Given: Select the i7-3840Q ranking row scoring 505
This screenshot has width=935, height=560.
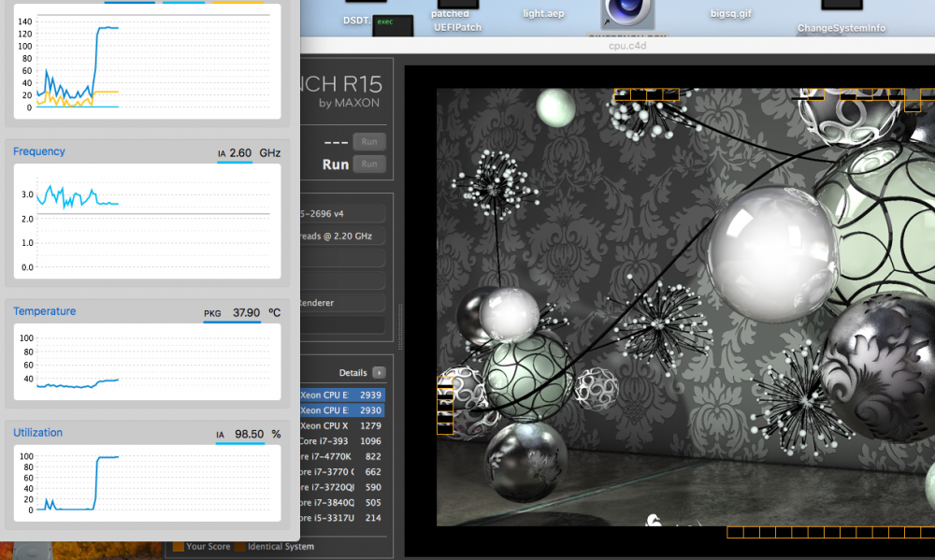Looking at the screenshot, I should click(342, 503).
